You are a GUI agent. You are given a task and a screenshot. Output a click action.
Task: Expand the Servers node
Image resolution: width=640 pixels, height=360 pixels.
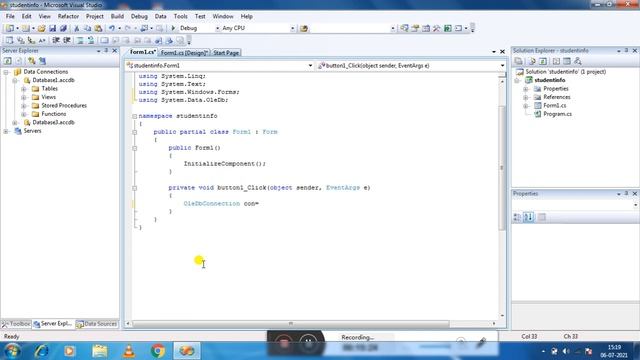pos(6,131)
